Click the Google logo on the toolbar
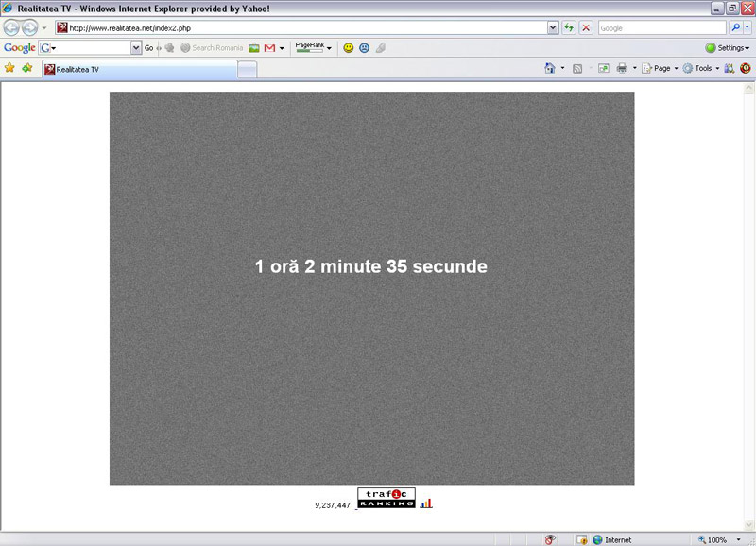The image size is (756, 546). click(x=19, y=48)
